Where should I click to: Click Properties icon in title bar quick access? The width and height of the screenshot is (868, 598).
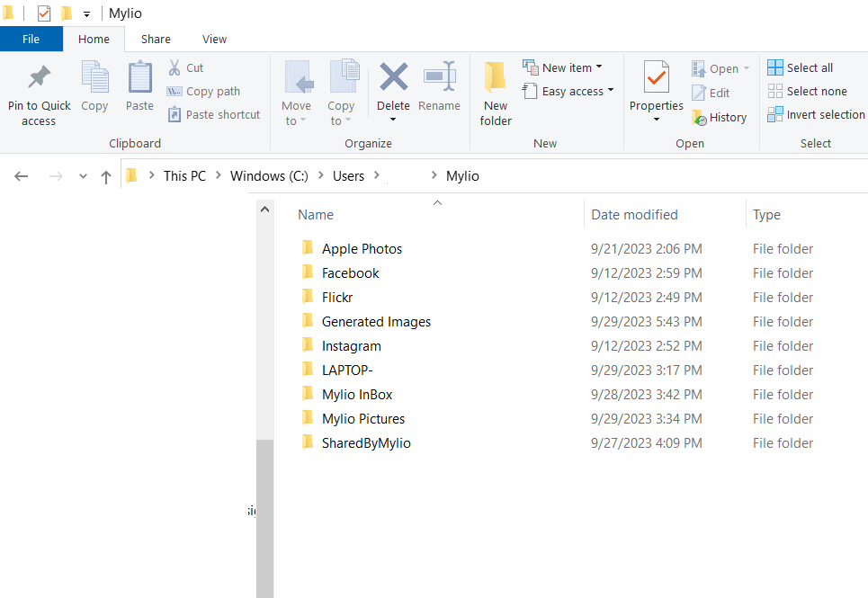click(x=44, y=13)
